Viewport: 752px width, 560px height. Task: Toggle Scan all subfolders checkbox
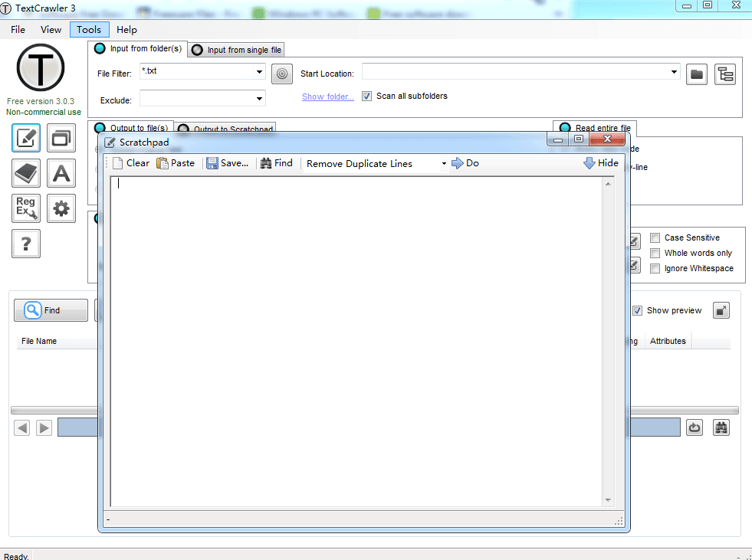pyautogui.click(x=367, y=96)
